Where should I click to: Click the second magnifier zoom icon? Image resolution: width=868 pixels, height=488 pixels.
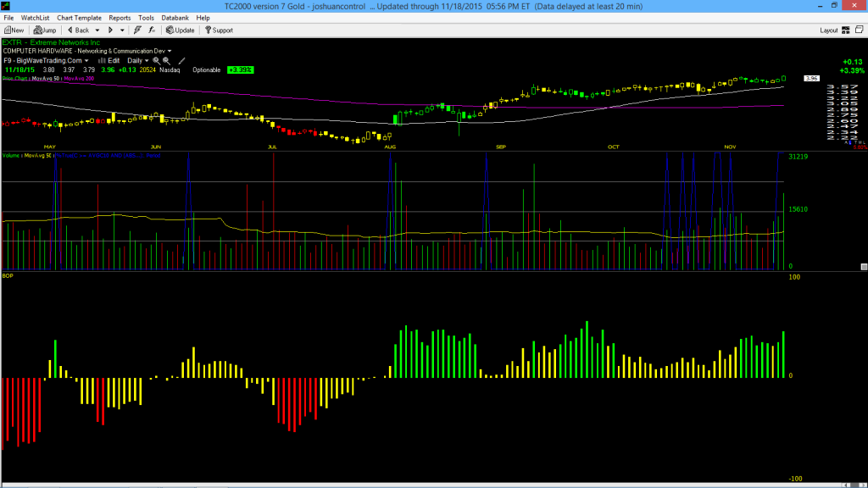tap(167, 61)
